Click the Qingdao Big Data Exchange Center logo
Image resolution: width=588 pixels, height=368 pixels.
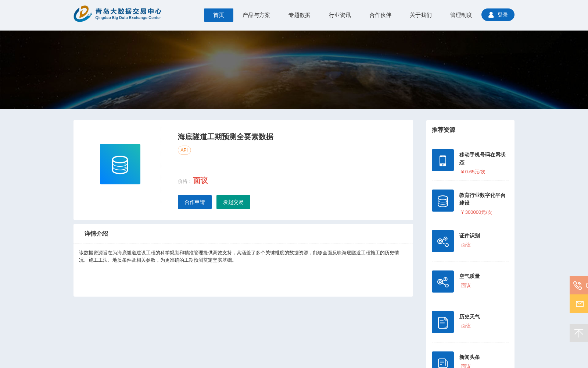118,14
